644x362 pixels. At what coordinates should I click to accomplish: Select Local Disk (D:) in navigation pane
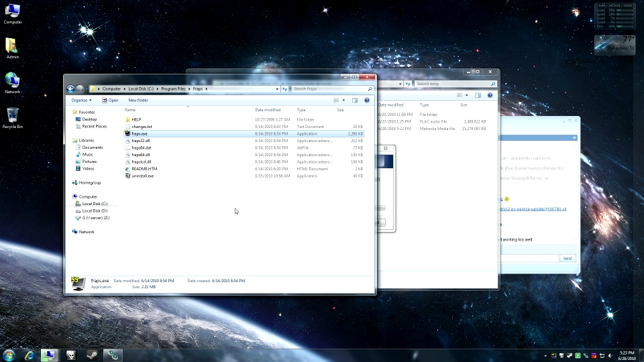click(x=95, y=210)
